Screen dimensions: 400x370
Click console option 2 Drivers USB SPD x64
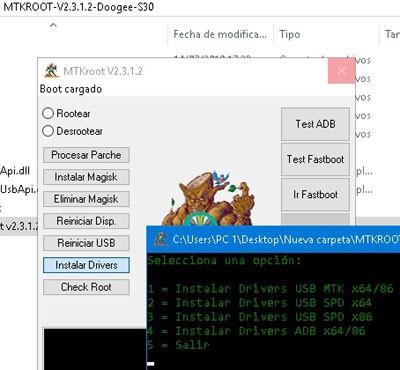click(259, 303)
